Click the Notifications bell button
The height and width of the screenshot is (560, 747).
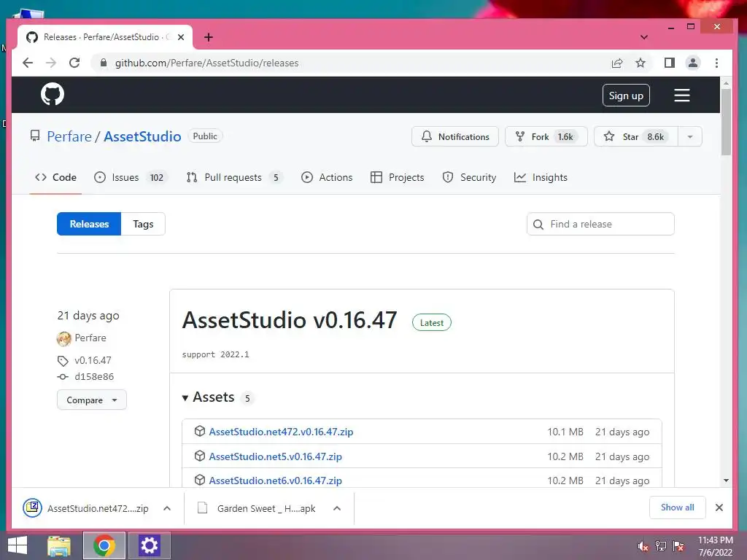click(455, 136)
